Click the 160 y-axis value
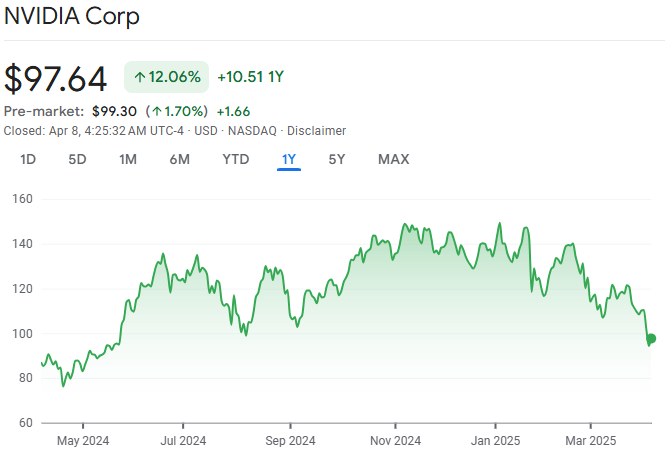The height and width of the screenshot is (457, 665). click(x=22, y=199)
